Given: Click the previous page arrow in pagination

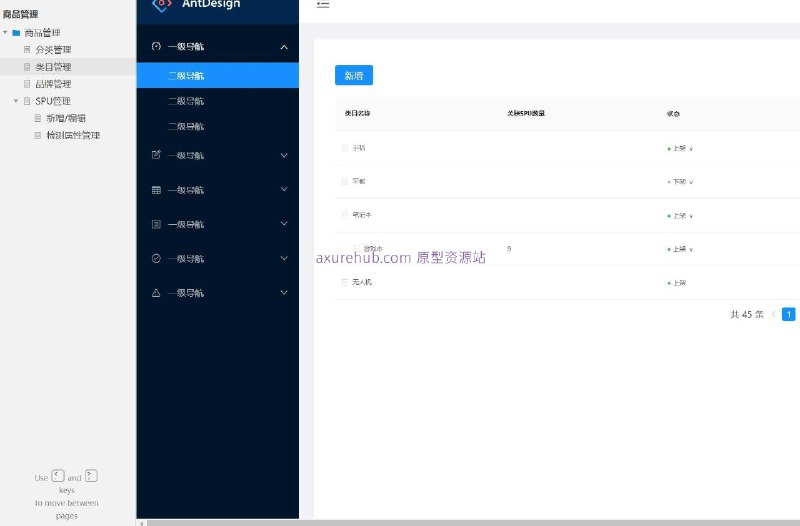Looking at the screenshot, I should tap(773, 314).
